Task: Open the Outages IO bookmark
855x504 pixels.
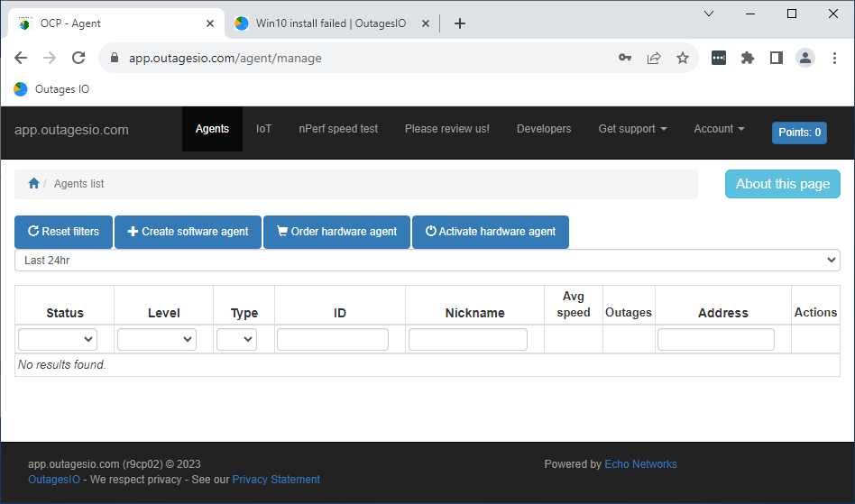Action: [x=51, y=89]
